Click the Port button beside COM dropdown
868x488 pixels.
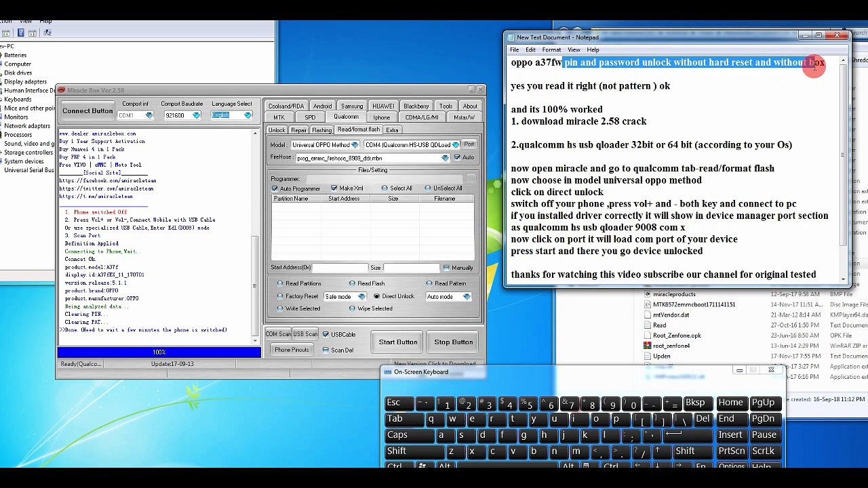click(469, 144)
